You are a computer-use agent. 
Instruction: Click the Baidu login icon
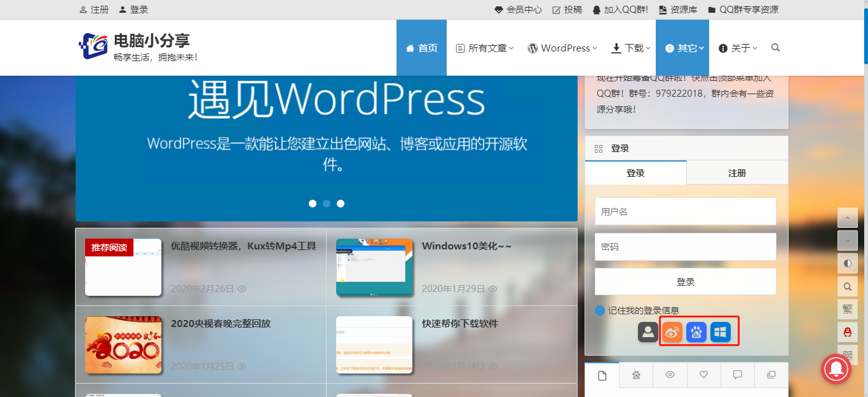(696, 331)
